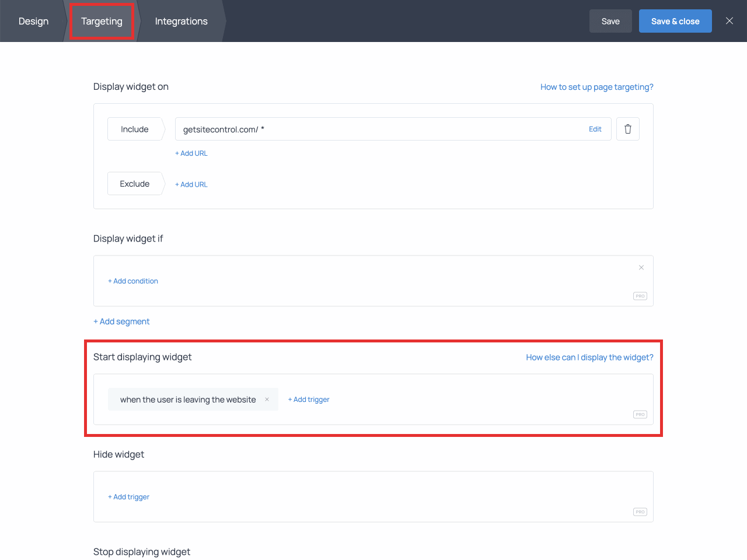Remove the 'Display widget if' condition block
This screenshot has width=747, height=560.
641,267
